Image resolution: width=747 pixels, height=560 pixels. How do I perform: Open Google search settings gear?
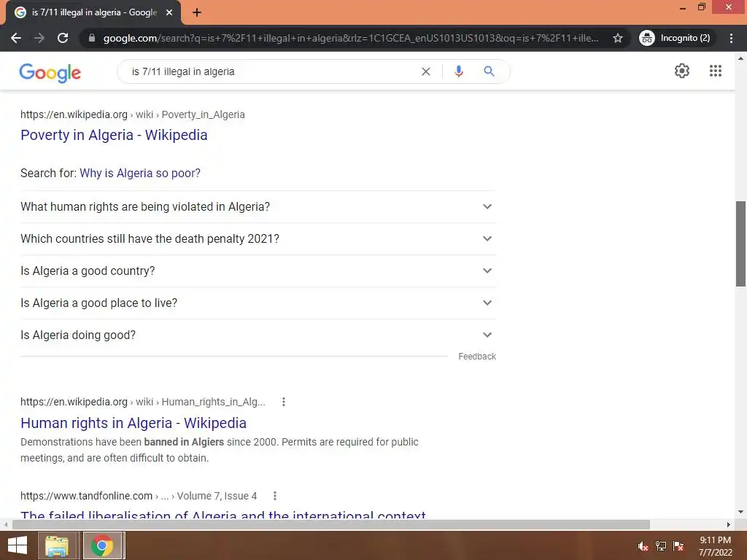[682, 71]
